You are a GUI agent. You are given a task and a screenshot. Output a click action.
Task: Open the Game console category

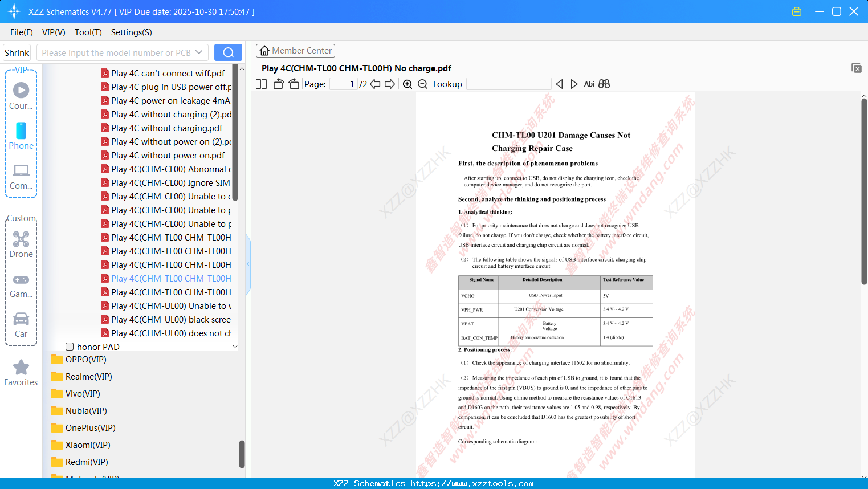click(21, 285)
